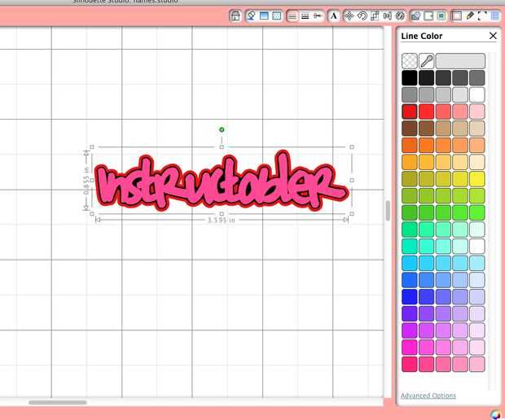Close the Line Color panel

[x=493, y=36]
